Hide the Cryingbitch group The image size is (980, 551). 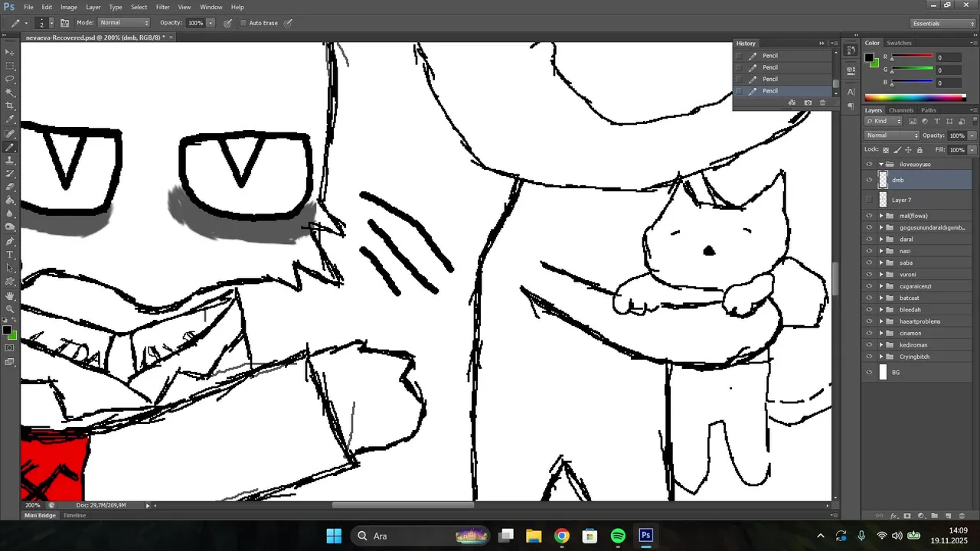click(869, 357)
